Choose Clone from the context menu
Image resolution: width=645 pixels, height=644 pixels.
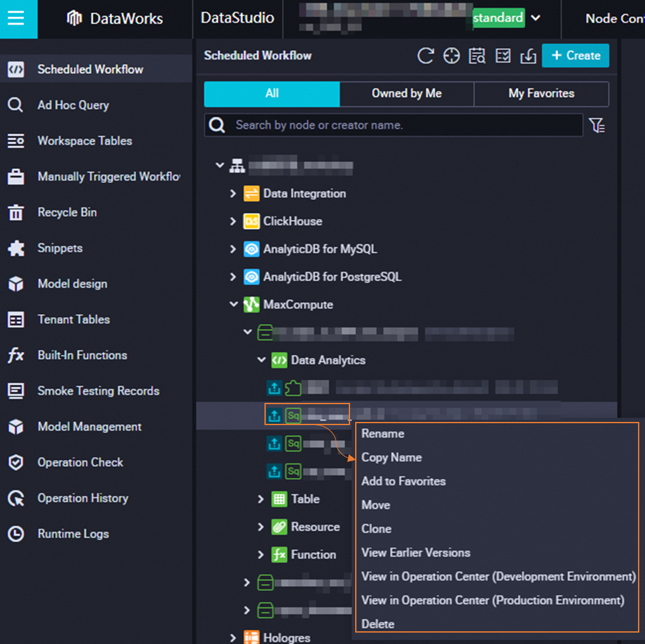pyautogui.click(x=376, y=529)
